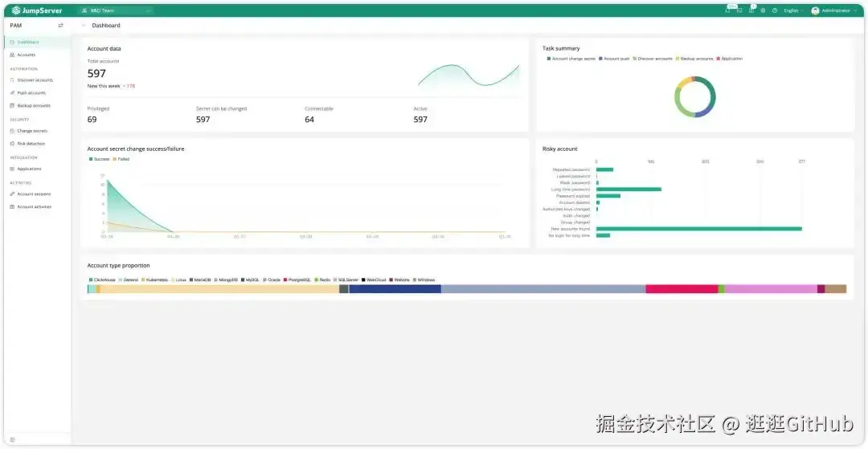The height and width of the screenshot is (449, 868).
Task: Open Accounts in the sidebar
Action: pos(37,55)
